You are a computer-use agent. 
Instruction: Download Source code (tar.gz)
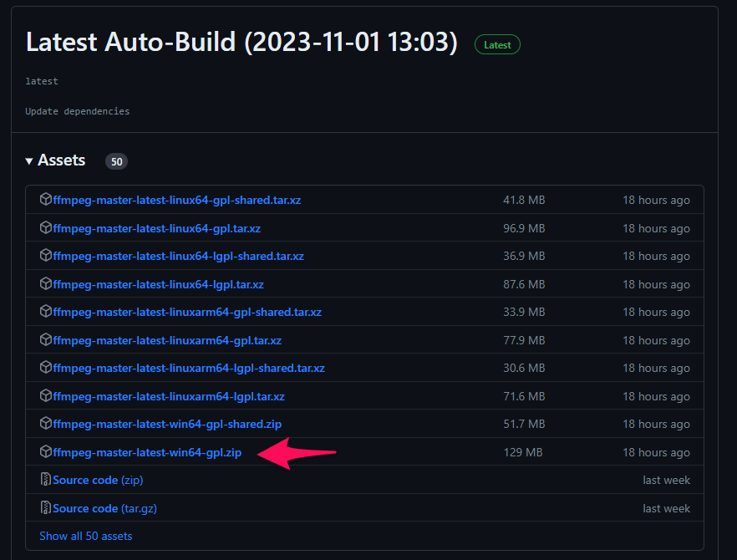[104, 508]
